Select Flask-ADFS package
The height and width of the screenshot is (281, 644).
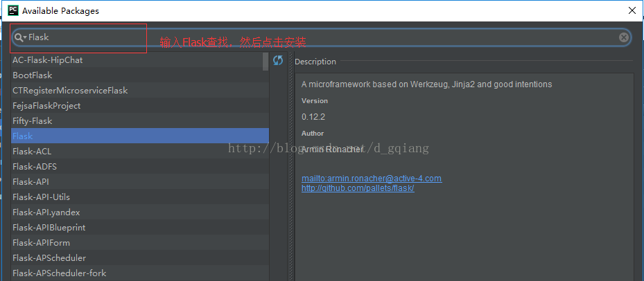click(x=139, y=167)
